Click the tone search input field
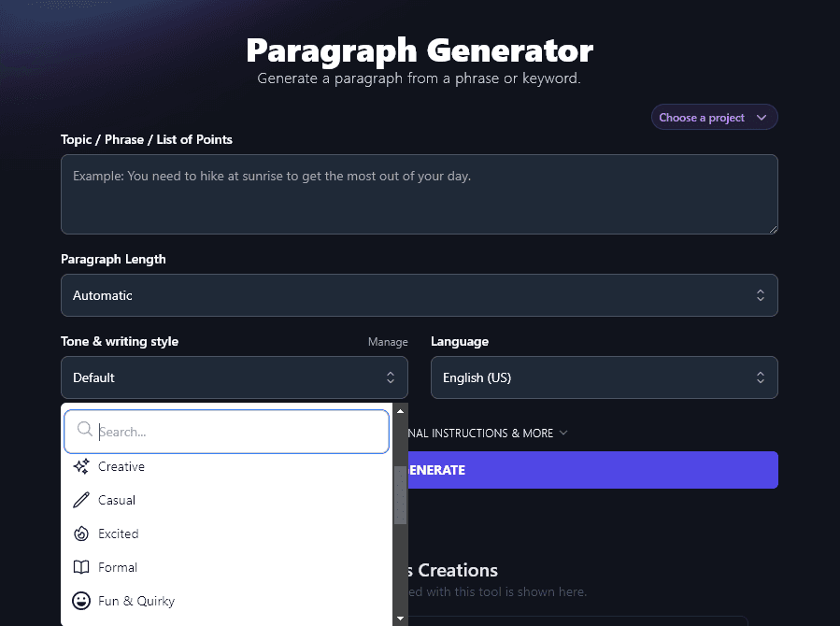The width and height of the screenshot is (840, 626). [x=238, y=432]
